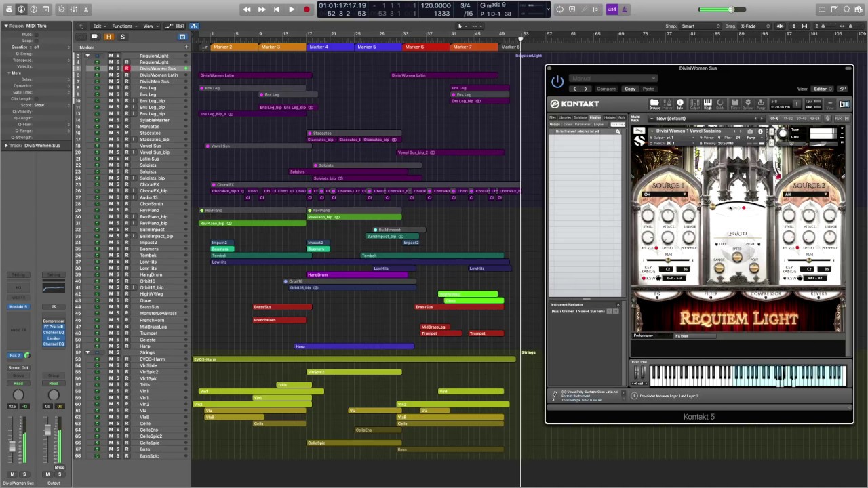Add a new track with plus button

[81, 37]
